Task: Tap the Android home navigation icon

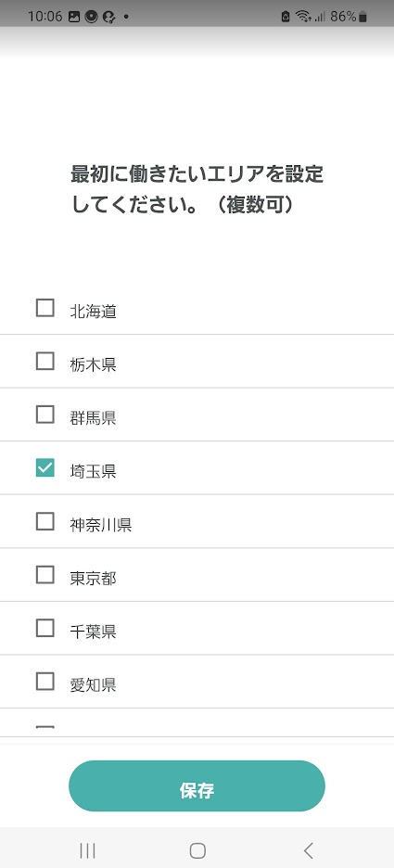Action: pos(197,850)
